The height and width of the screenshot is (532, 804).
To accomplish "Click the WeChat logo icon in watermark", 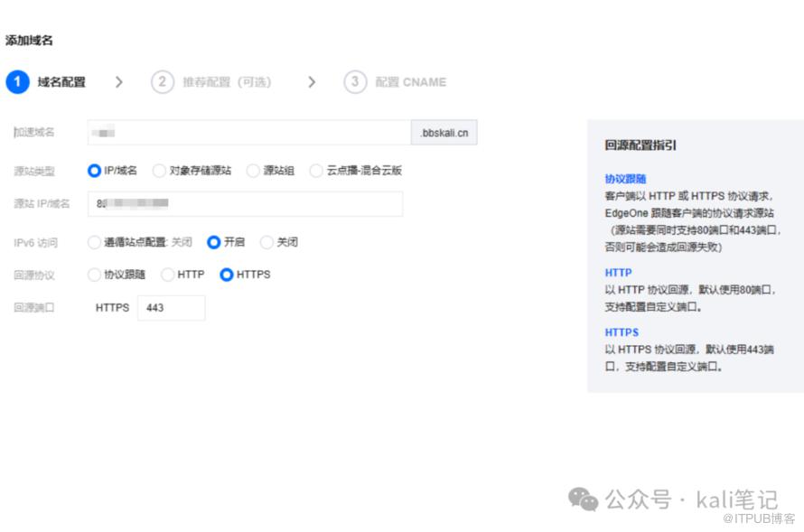I will pyautogui.click(x=583, y=499).
